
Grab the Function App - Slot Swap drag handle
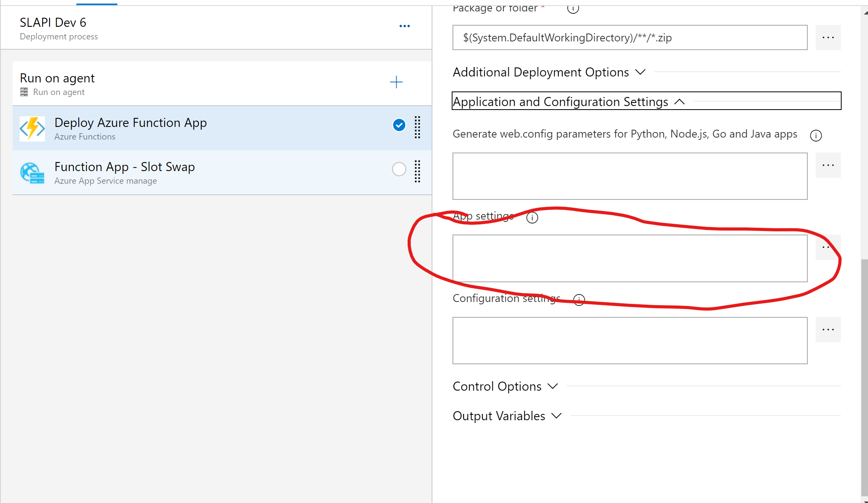[417, 171]
